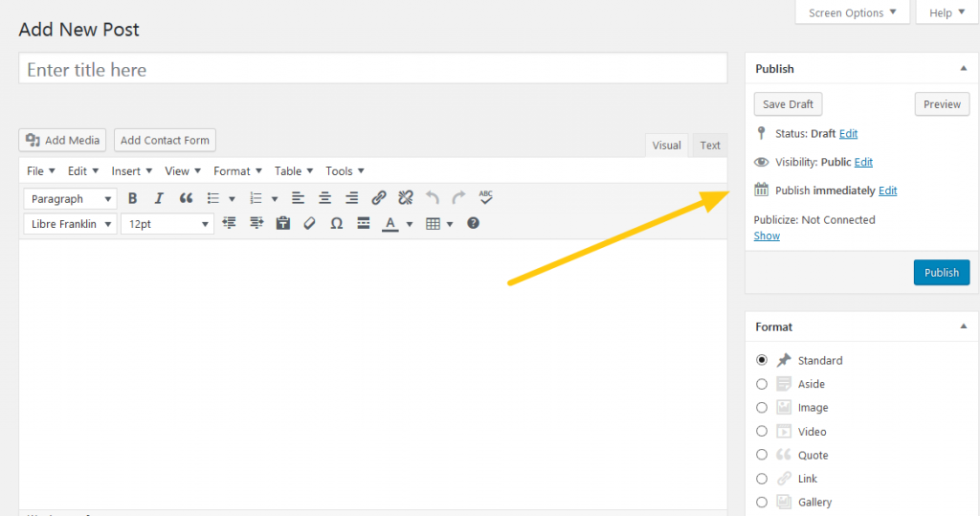Edit the publish immediately schedule
Screen dimensions: 980x516
(887, 191)
